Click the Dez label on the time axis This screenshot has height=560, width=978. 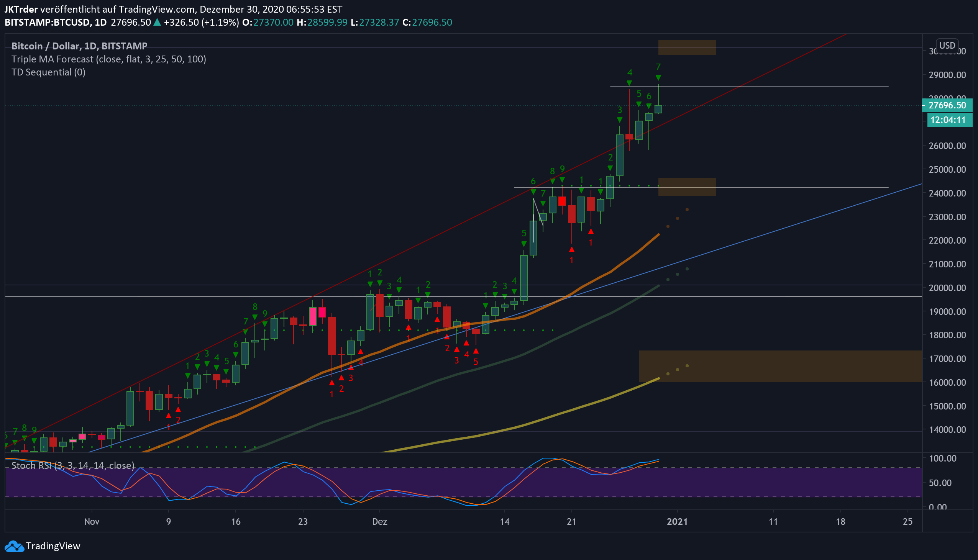point(380,522)
